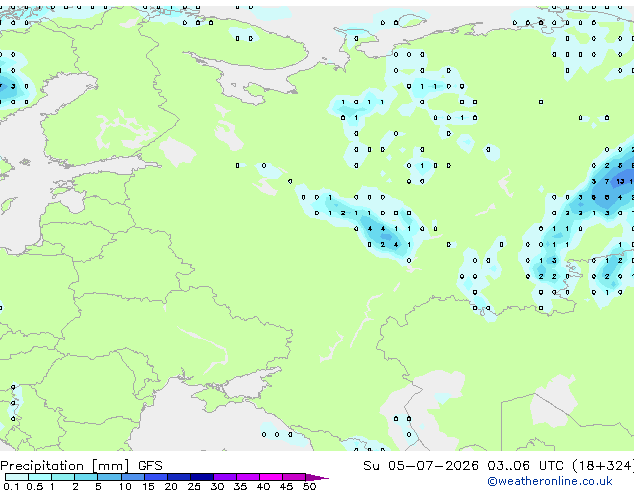Select the 20–25 mm legend swatch
The image size is (634, 490).
[179, 477]
